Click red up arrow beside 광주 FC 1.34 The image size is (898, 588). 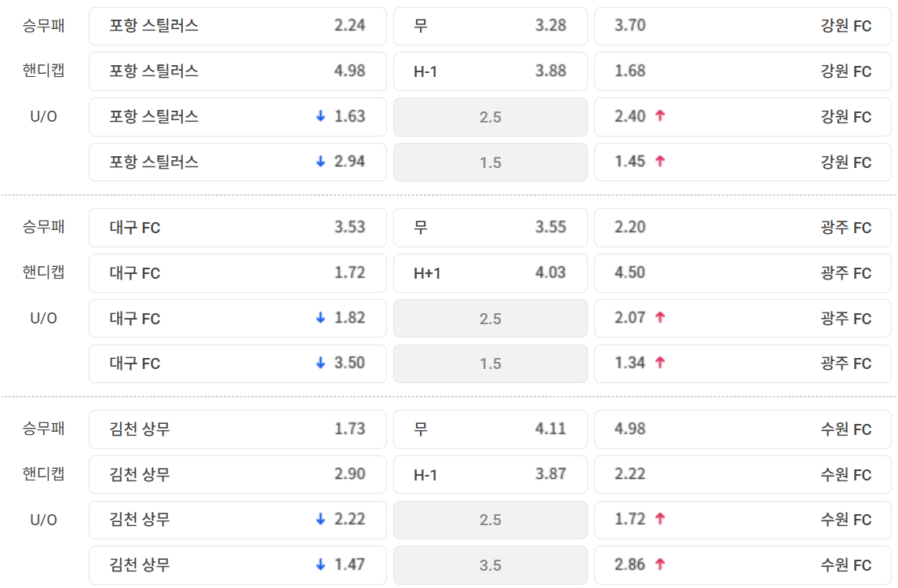click(660, 363)
